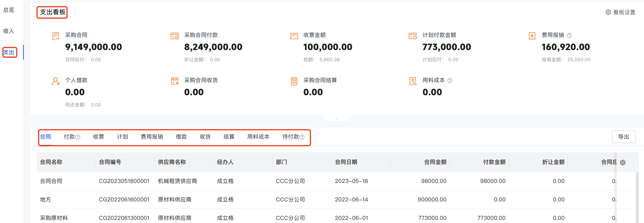Click the 160,920.00 费用报销 value
Viewport: 644px width, 223px height.
click(x=566, y=47)
